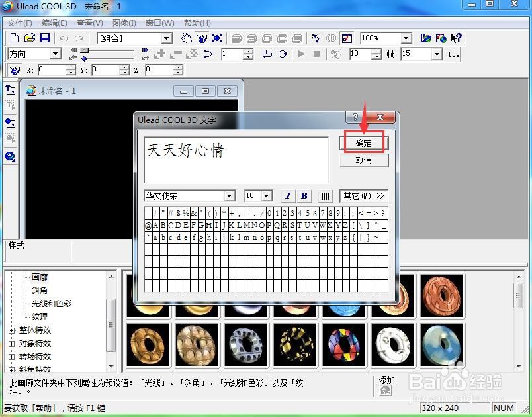Image resolution: width=532 pixels, height=417 pixels.
Task: Click the globe icon in toolbar
Action: (331, 38)
